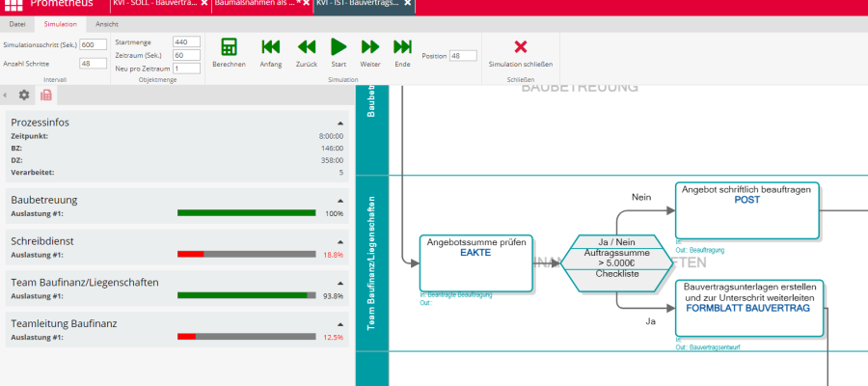Select FORMBLATT BAUVERTRAG process box
868x386 pixels.
point(747,308)
